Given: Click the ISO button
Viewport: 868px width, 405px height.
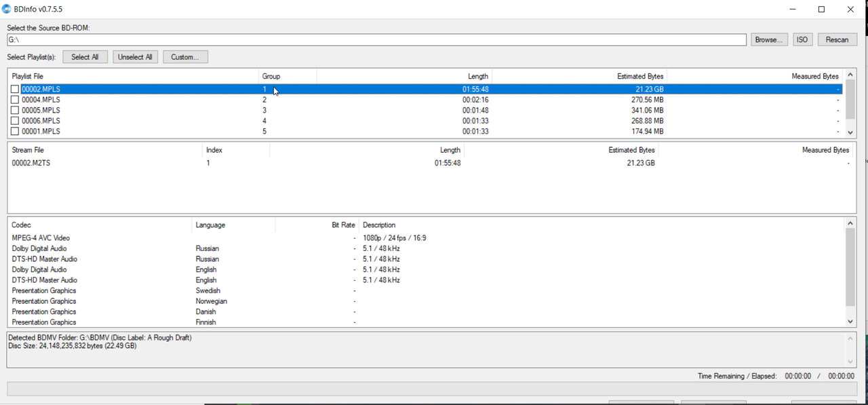Looking at the screenshot, I should click(803, 39).
